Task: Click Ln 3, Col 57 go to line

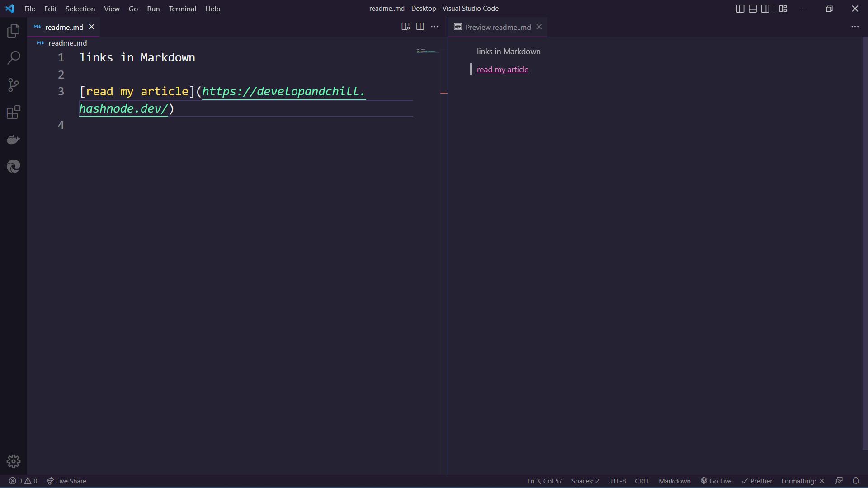Action: tap(544, 481)
